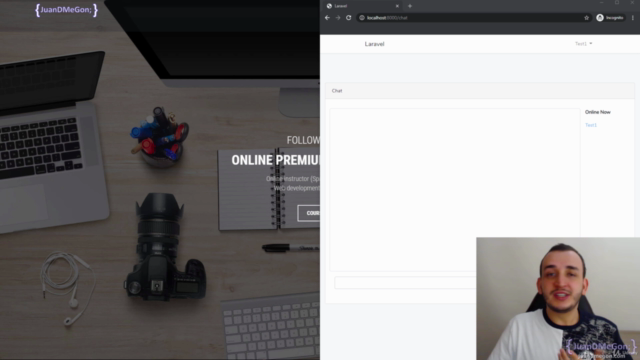Reload the localhost chat page

[x=349, y=18]
